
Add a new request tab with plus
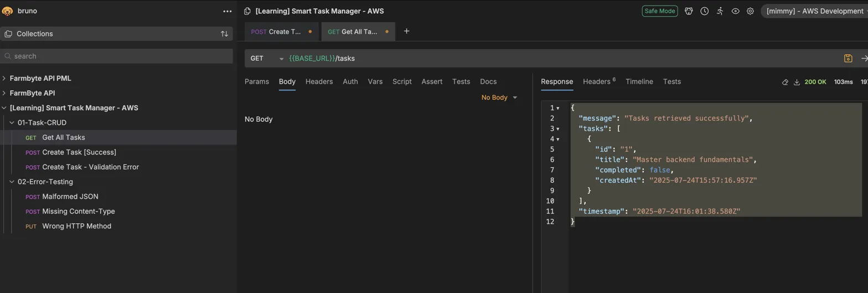point(406,31)
